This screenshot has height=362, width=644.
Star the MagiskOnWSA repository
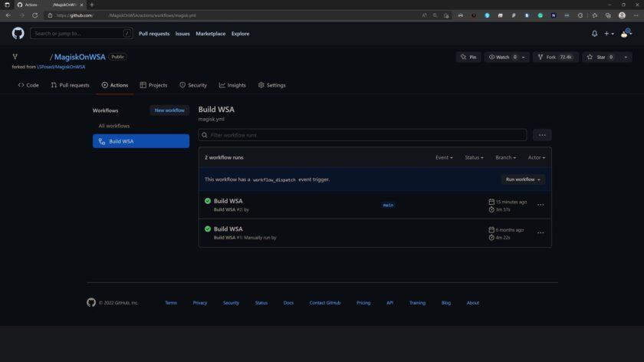click(x=596, y=57)
